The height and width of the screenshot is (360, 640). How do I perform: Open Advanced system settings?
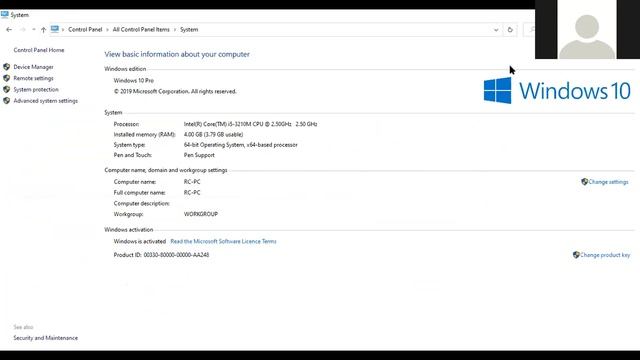coord(45,101)
